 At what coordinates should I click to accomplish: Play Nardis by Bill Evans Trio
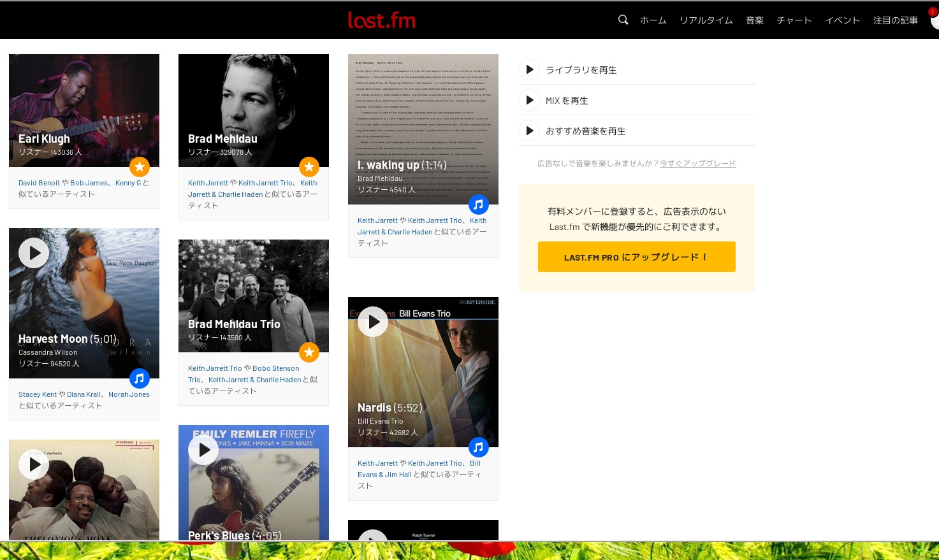(373, 322)
